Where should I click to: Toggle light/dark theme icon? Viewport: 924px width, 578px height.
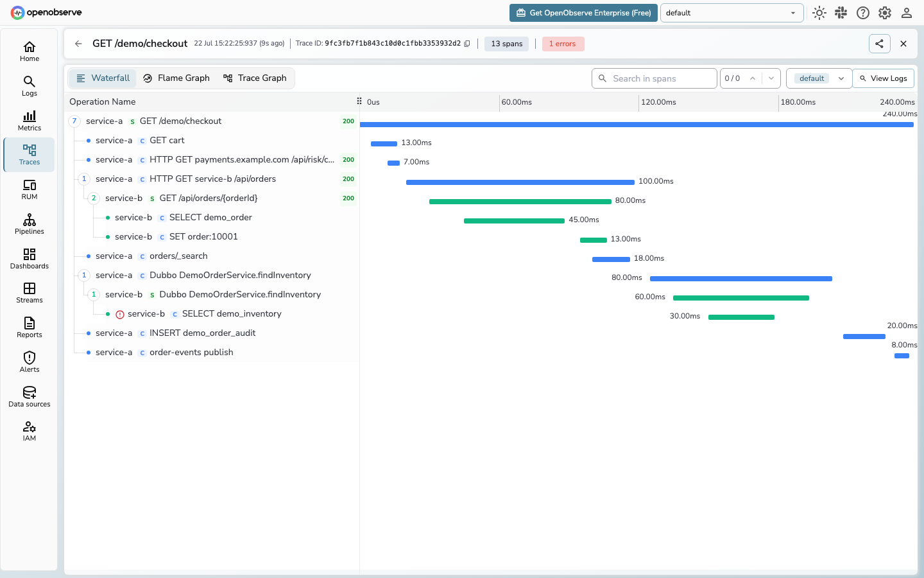tap(819, 13)
